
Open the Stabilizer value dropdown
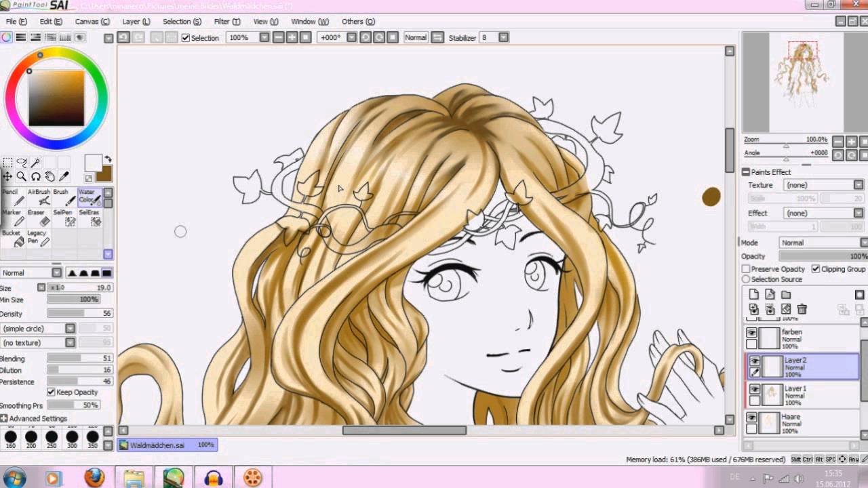click(x=504, y=37)
